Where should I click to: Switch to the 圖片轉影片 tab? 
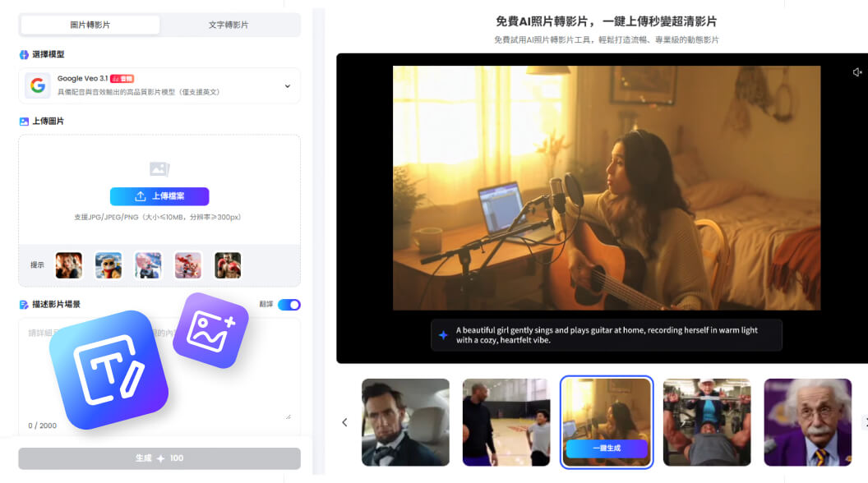click(90, 25)
